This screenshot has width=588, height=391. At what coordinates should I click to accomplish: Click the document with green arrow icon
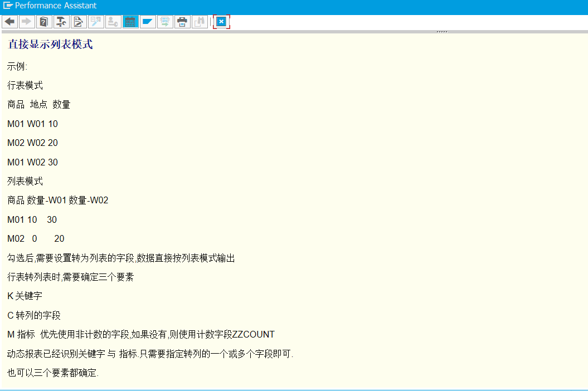(164, 22)
